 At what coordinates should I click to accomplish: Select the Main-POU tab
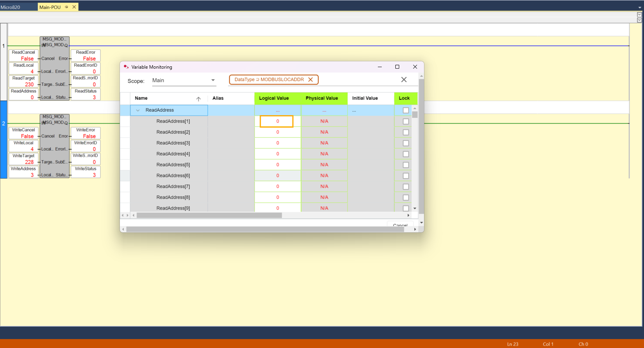tap(50, 7)
